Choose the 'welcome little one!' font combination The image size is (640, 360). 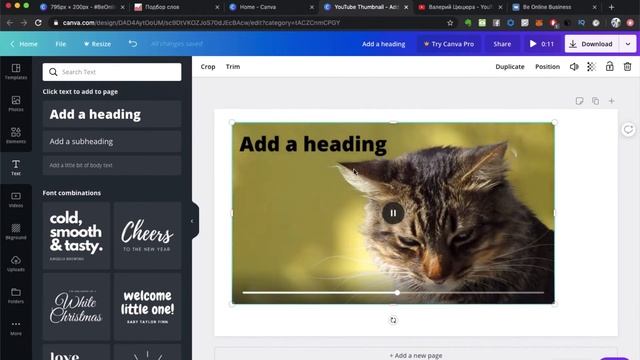(147, 307)
